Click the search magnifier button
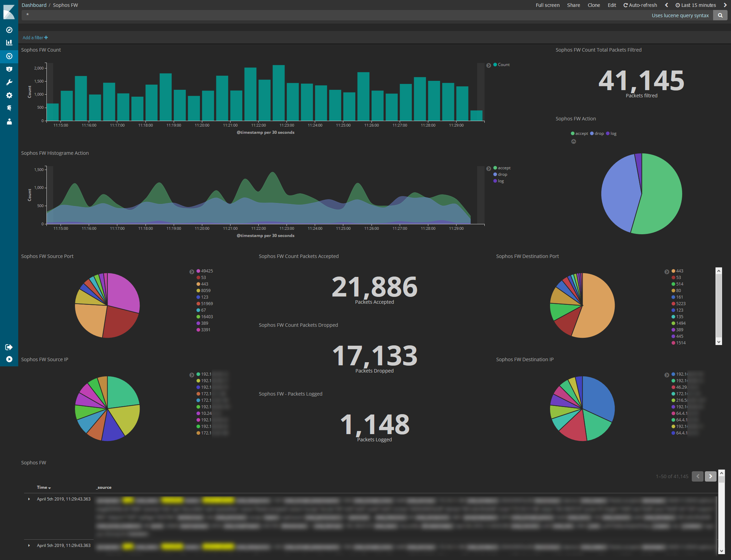Screen dimensions: 731x560 720,15
